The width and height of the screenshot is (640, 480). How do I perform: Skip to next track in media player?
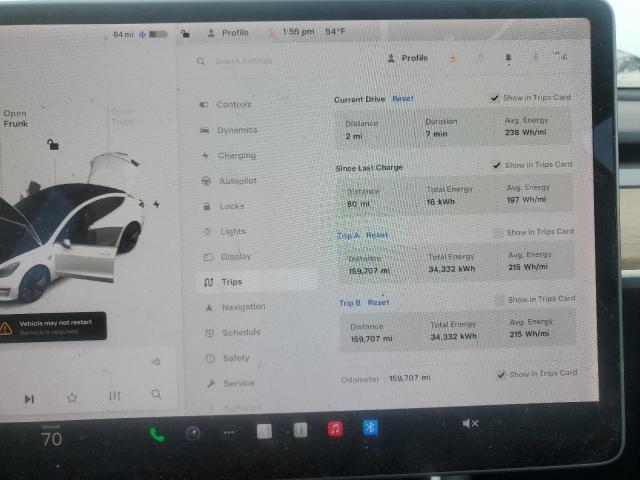(x=29, y=399)
